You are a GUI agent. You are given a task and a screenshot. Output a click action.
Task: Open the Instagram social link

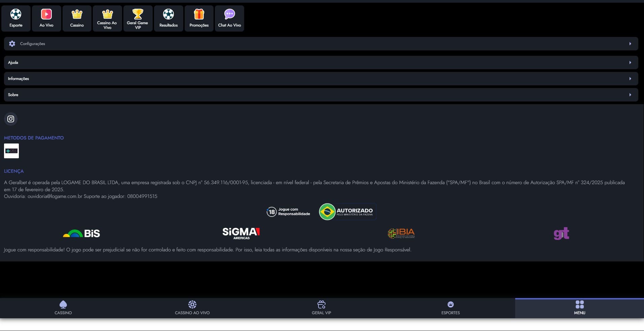11,119
